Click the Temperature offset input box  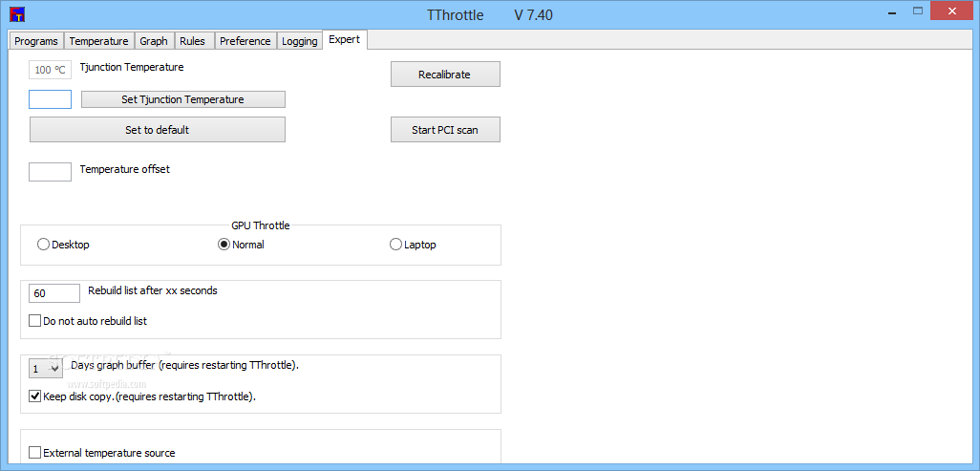tap(50, 171)
